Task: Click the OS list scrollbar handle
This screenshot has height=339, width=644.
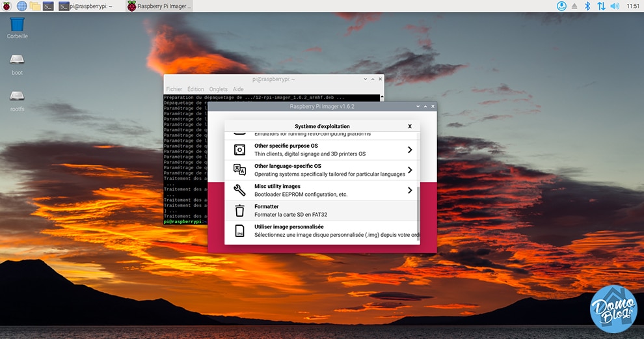Action: 418,213
